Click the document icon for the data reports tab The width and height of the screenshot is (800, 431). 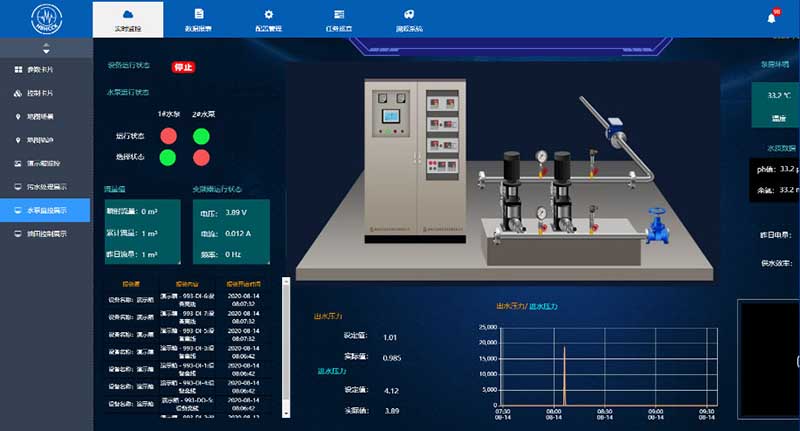pyautogui.click(x=198, y=14)
